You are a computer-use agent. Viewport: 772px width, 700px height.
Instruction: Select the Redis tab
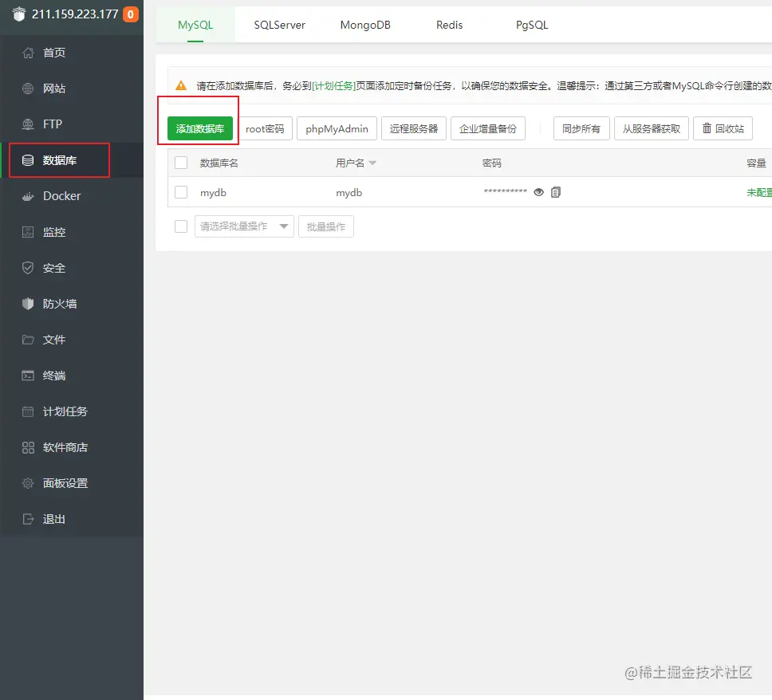pyautogui.click(x=449, y=25)
